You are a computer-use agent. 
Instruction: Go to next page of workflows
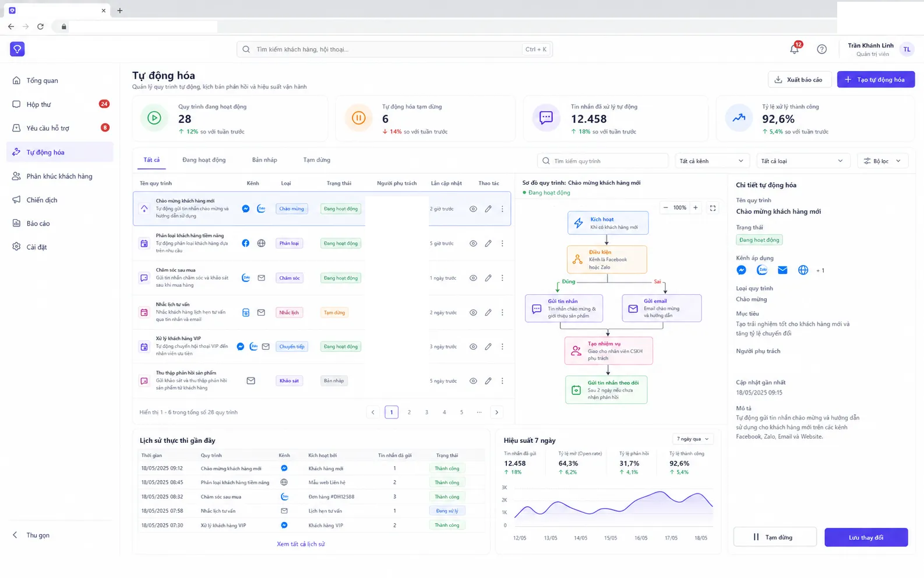click(496, 412)
